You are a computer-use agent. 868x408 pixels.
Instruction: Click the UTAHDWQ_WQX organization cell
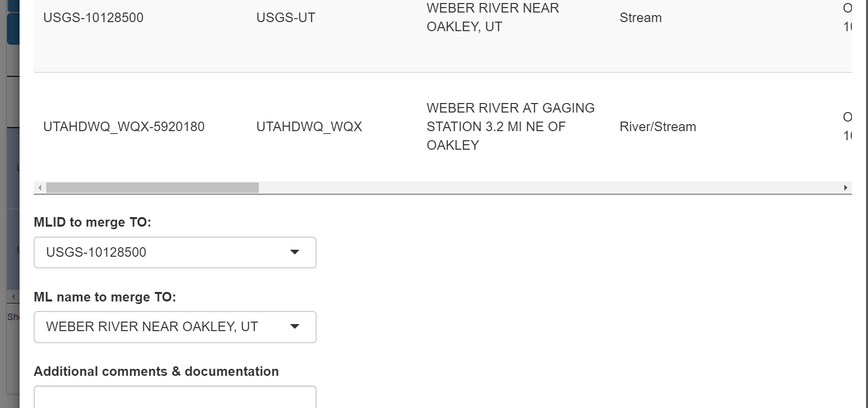[x=309, y=127]
